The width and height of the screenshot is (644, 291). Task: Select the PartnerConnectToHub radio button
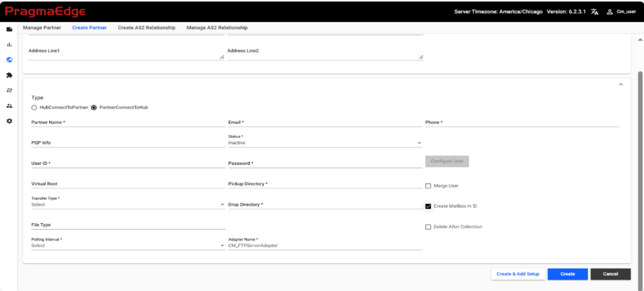pyautogui.click(x=94, y=107)
